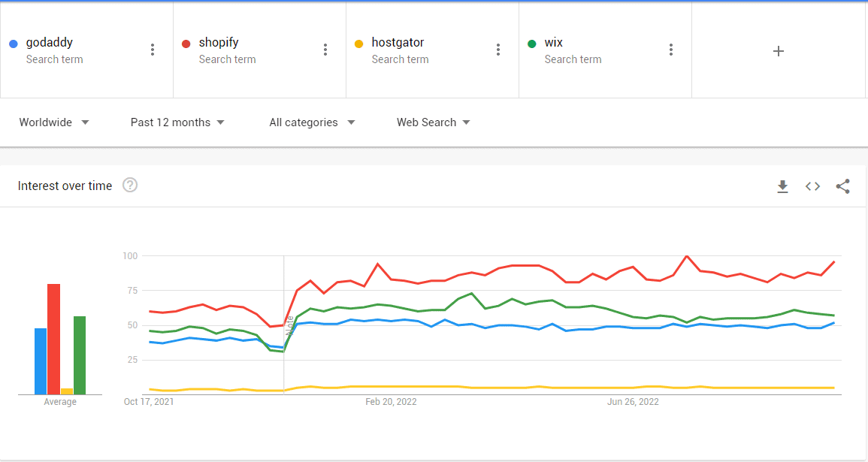
Task: Share the Interest over time chart
Action: tap(842, 186)
